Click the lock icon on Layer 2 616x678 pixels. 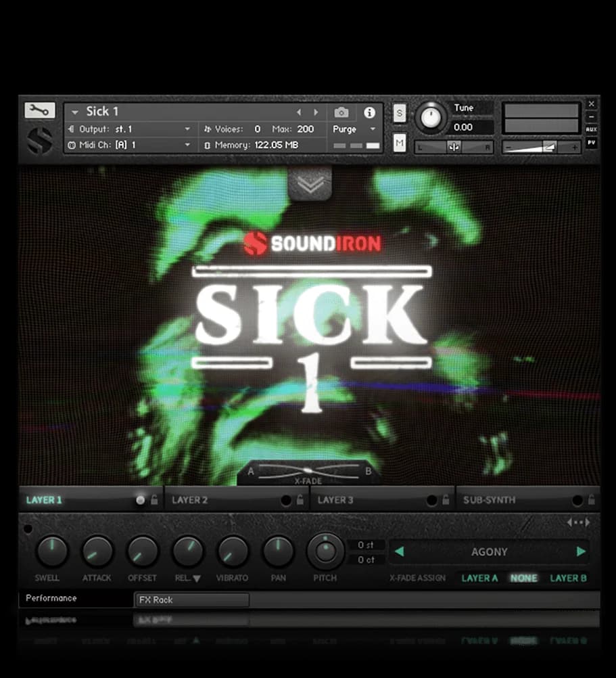[x=300, y=501]
